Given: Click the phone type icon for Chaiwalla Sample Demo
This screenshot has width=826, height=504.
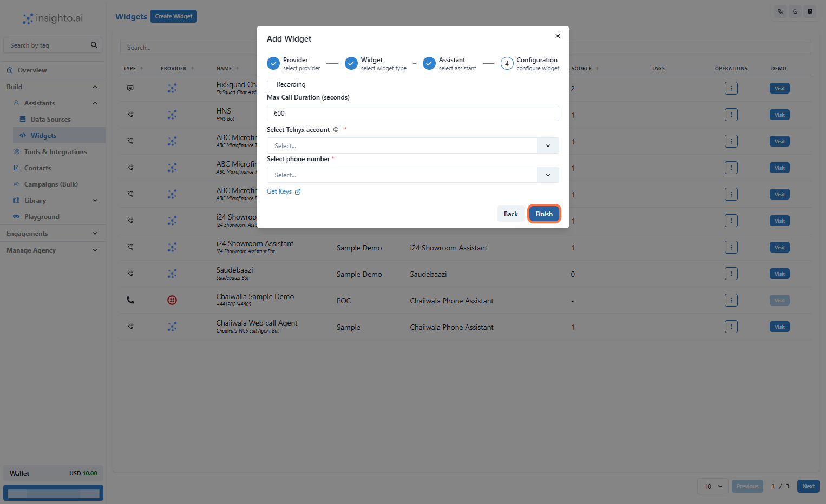Looking at the screenshot, I should point(130,300).
